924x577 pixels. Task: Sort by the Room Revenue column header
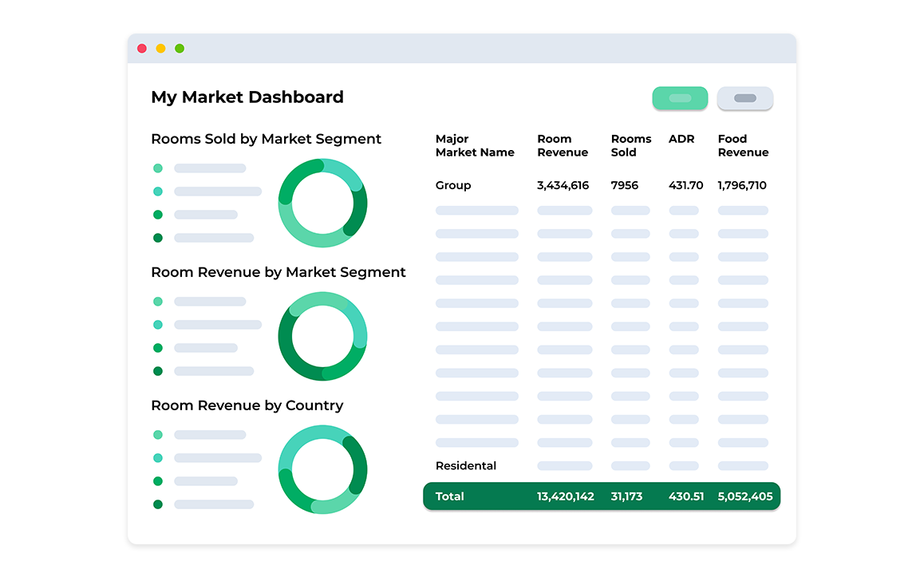coord(563,145)
